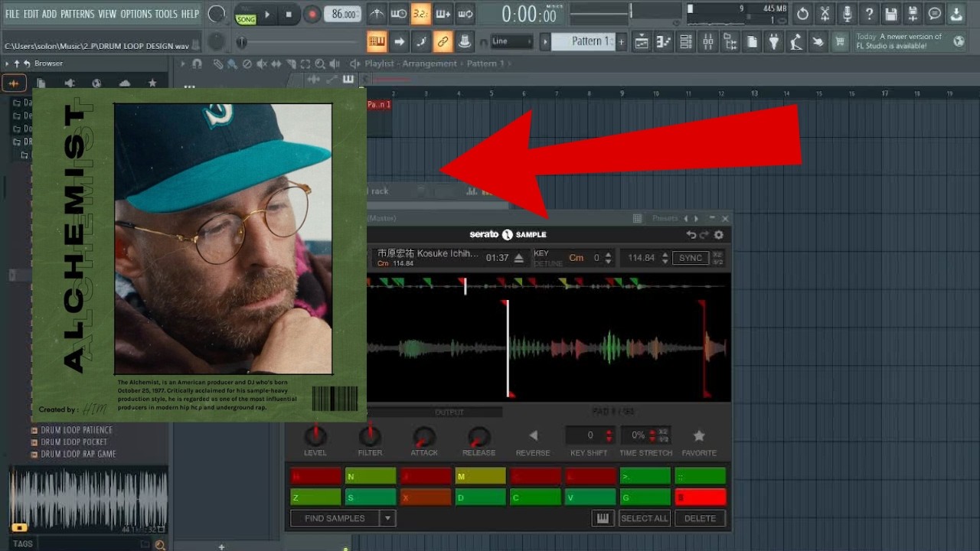Toggle wait for input before recording
The height and width of the screenshot is (551, 980).
point(398,14)
